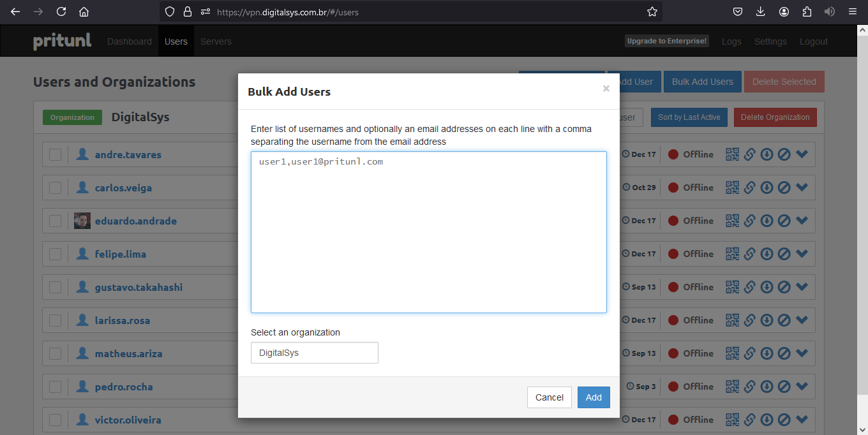Click QR code icon for gustavo.takahashi
The width and height of the screenshot is (868, 435).
point(732,287)
